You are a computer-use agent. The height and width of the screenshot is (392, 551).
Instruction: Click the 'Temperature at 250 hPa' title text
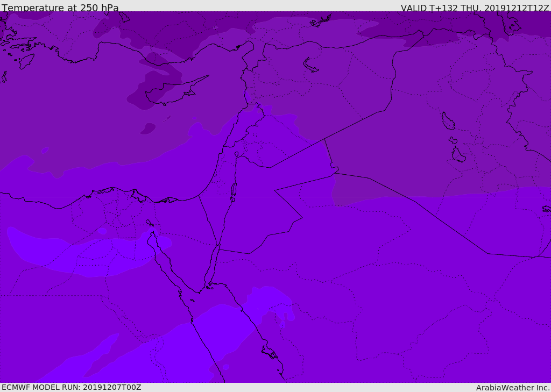(x=60, y=8)
